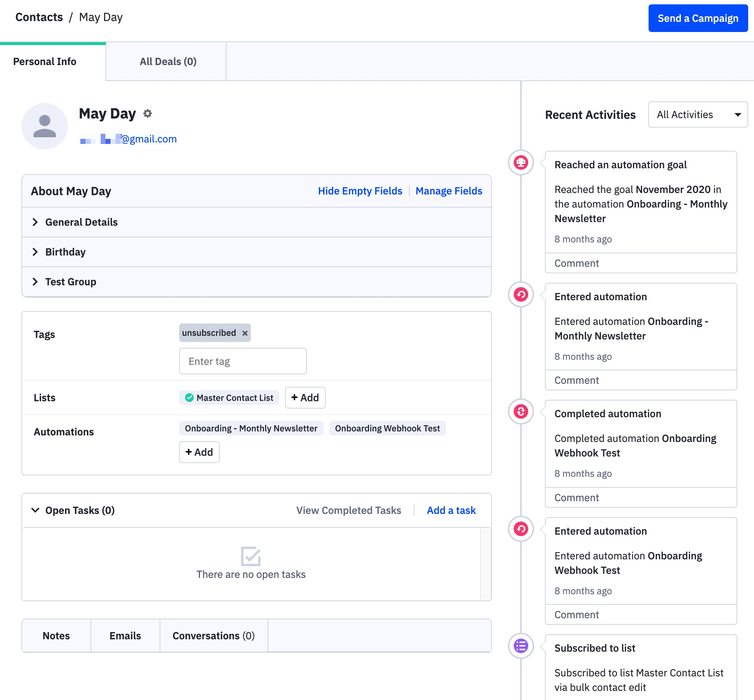Screen dimensions: 754x700
Task: Click the Add a task link
Action: (451, 510)
